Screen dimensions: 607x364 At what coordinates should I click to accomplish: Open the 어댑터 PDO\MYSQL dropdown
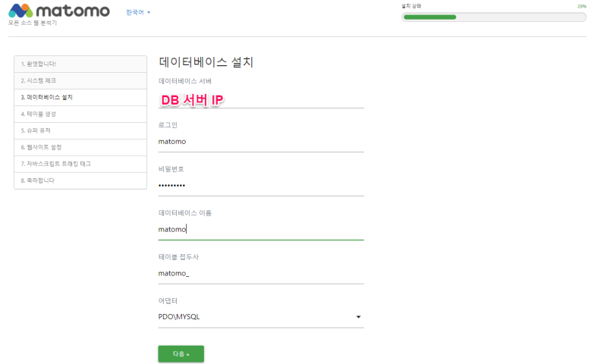point(261,317)
